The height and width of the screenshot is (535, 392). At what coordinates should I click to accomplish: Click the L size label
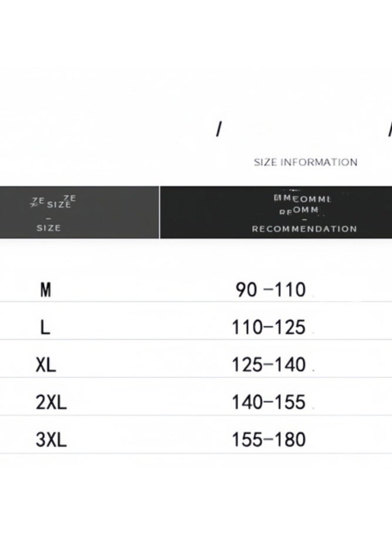(x=45, y=327)
